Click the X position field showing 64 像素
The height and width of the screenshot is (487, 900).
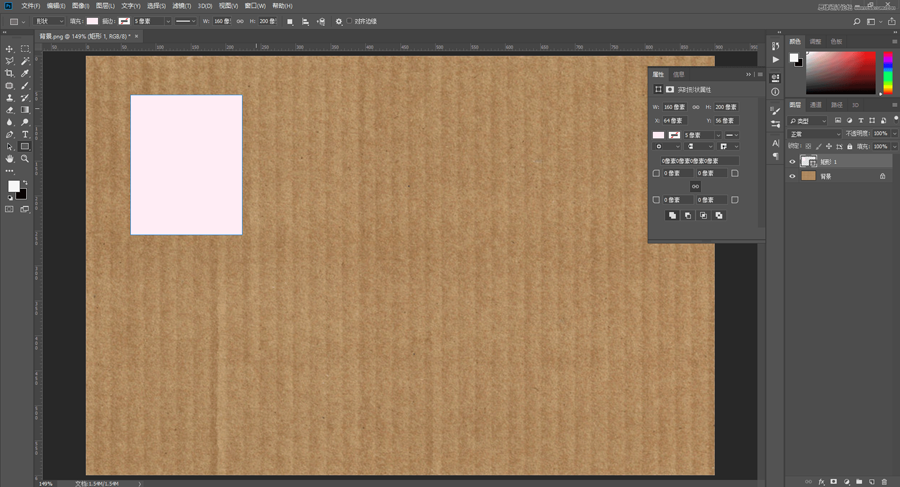click(675, 121)
